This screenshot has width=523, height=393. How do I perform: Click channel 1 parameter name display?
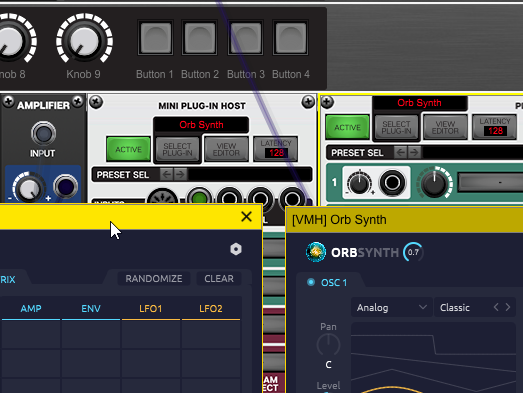pyautogui.click(x=490, y=182)
